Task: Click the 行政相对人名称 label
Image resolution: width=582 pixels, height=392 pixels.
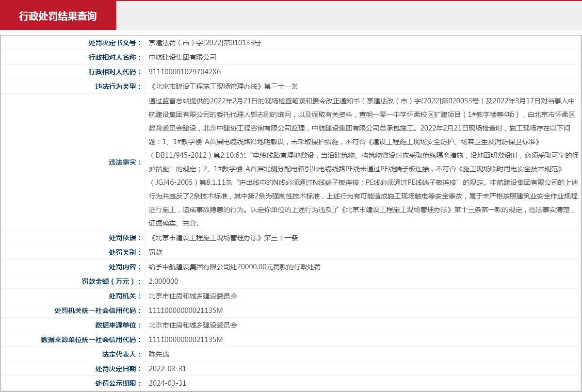Action: (x=115, y=57)
